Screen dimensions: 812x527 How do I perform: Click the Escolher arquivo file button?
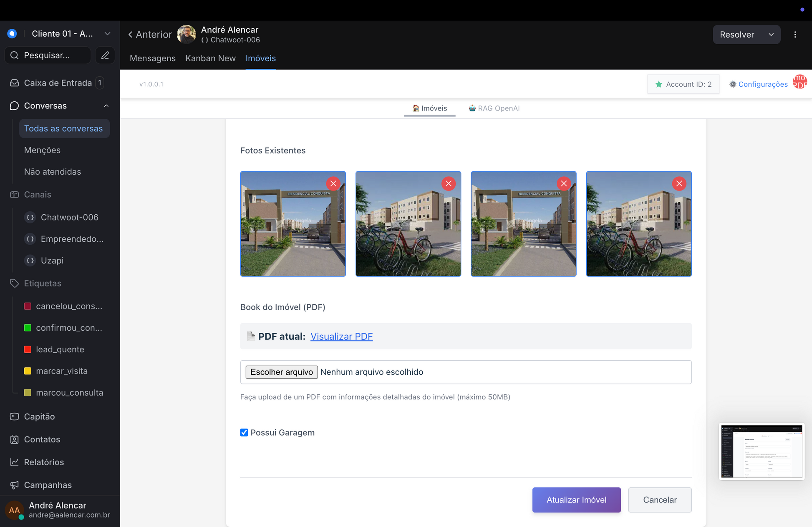point(281,372)
